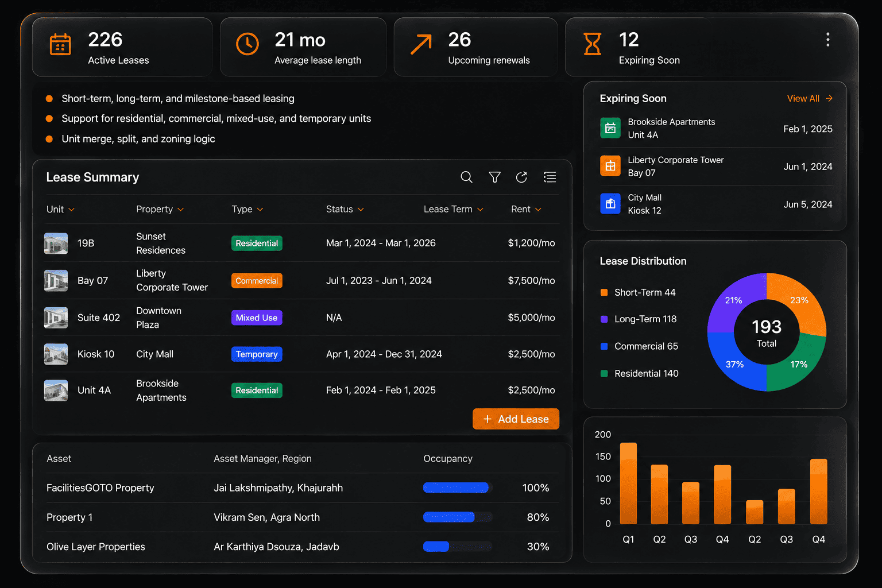The height and width of the screenshot is (588, 882).
Task: Open the Unit 4A row thumbnail
Action: (x=56, y=390)
